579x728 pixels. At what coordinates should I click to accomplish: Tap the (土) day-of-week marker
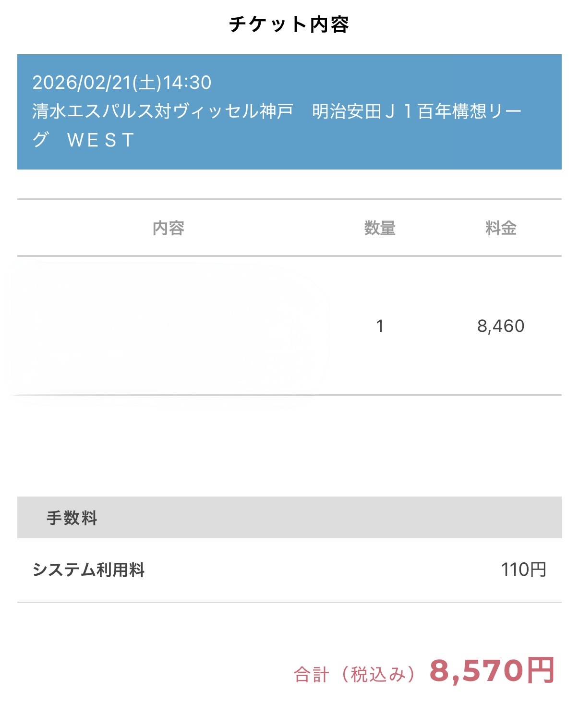point(147,83)
